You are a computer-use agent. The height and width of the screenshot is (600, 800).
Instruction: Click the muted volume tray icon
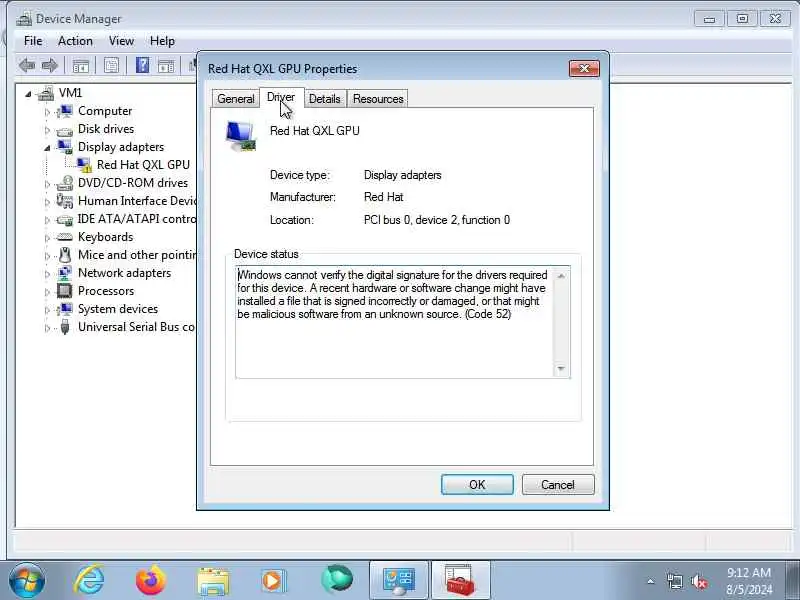(698, 582)
